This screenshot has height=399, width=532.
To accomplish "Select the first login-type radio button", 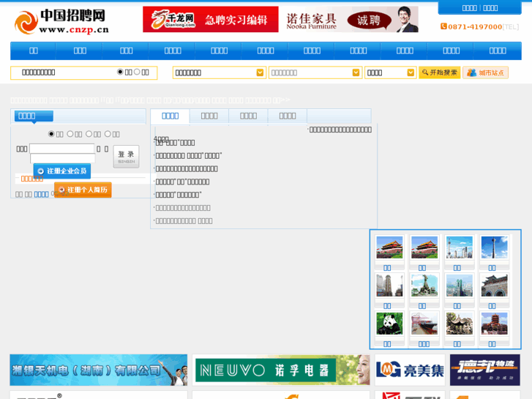I will point(51,134).
